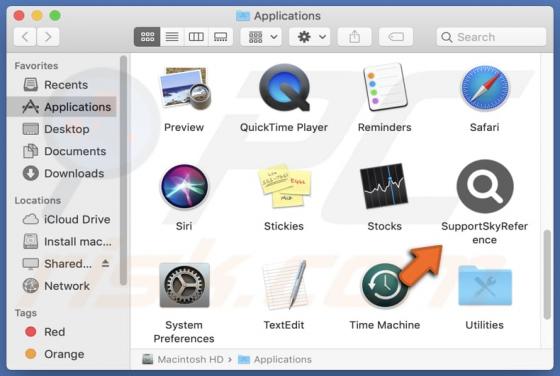Minimize the Finder window
560x376 pixels.
click(x=37, y=16)
